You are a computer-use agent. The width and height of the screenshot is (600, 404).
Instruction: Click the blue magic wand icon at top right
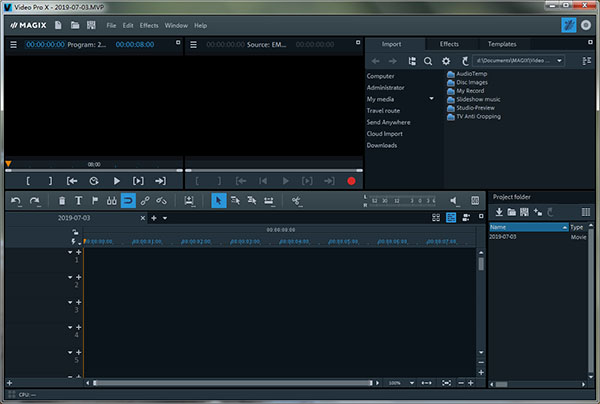click(569, 25)
